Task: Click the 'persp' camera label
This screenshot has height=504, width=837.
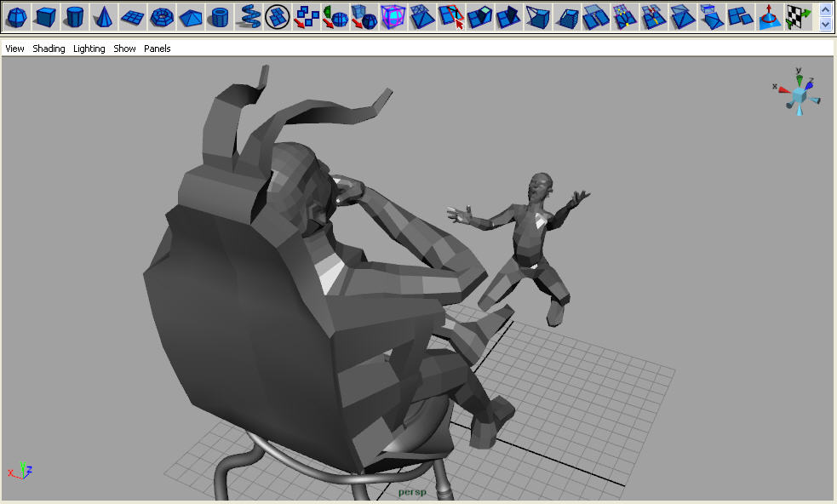Action: click(x=412, y=492)
